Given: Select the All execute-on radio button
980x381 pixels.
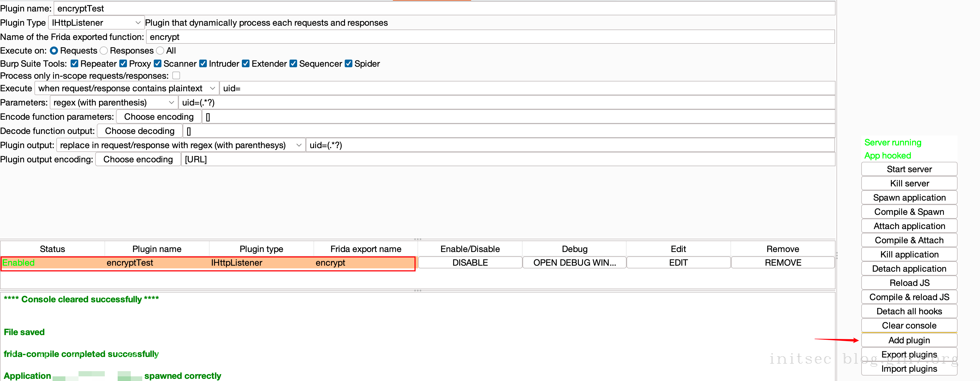Looking at the screenshot, I should 160,51.
